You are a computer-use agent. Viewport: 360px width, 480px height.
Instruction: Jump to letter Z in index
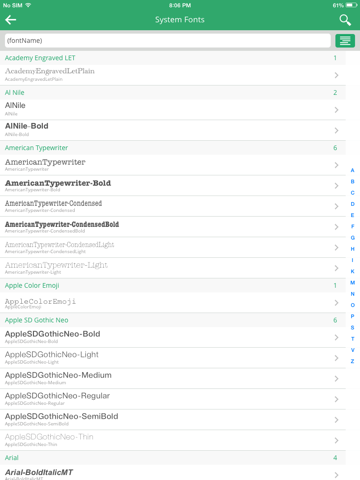click(352, 361)
